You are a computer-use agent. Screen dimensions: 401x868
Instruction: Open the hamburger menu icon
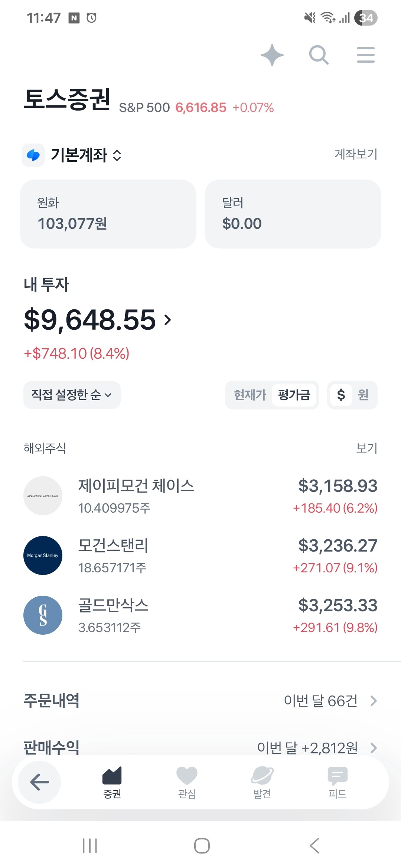coord(366,55)
